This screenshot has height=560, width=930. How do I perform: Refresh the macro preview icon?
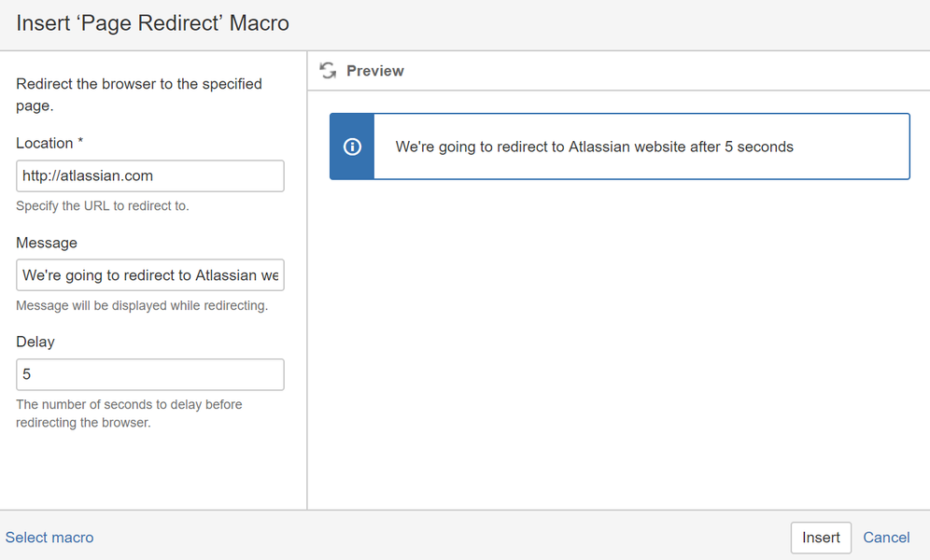328,71
